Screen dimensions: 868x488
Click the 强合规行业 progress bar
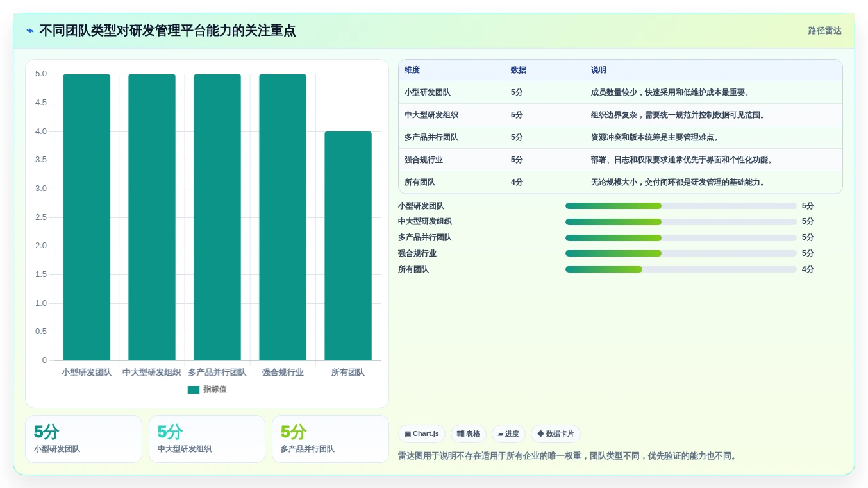[681, 253]
